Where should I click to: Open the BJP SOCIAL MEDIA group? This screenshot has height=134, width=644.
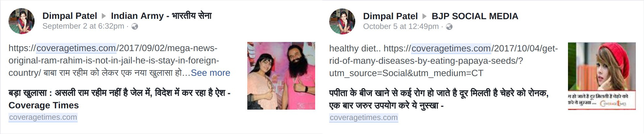(475, 16)
